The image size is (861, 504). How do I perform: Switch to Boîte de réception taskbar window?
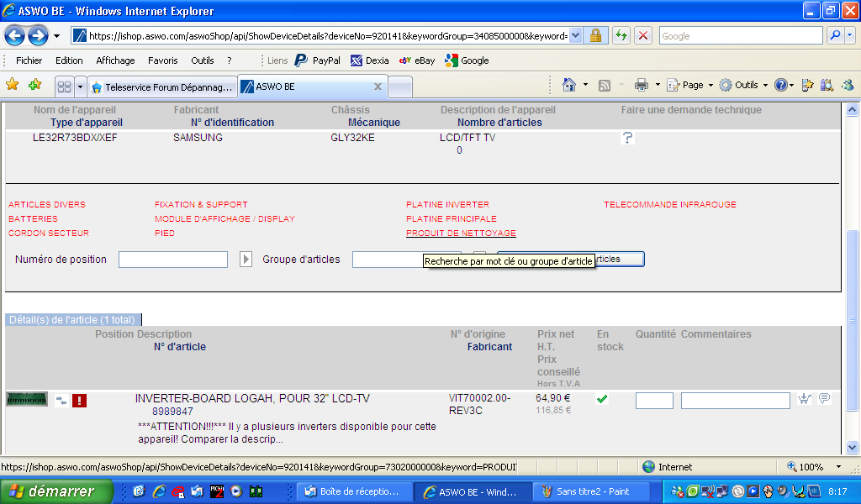coord(355,492)
